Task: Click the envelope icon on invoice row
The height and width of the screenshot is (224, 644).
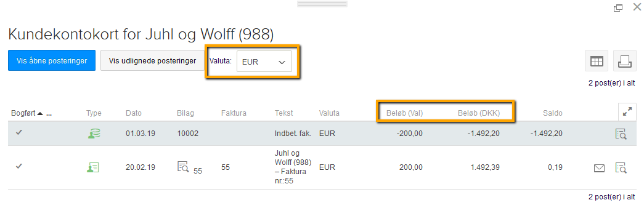Action: pos(599,168)
